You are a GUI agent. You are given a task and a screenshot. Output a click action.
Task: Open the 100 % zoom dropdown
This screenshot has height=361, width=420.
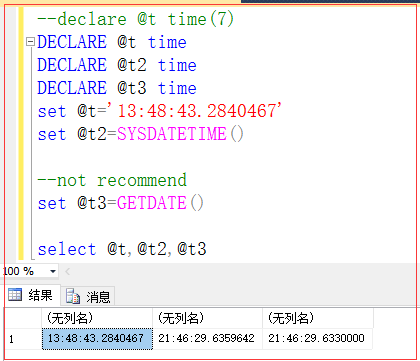point(53,271)
